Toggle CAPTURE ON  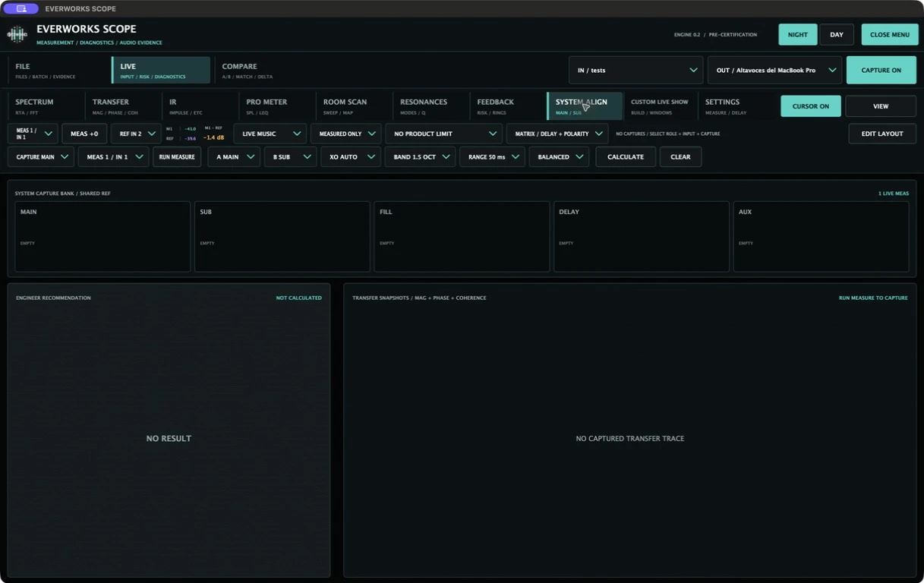881,70
